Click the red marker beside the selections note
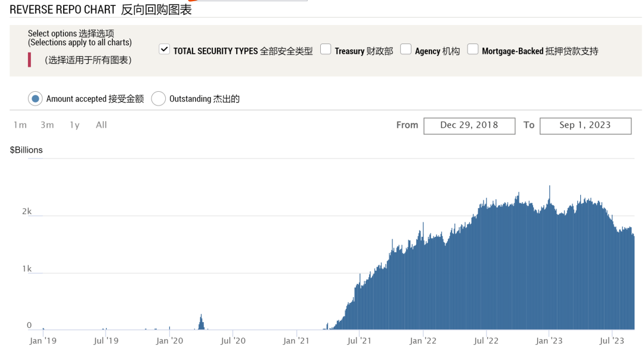Image resolution: width=644 pixels, height=353 pixels. tap(29, 60)
